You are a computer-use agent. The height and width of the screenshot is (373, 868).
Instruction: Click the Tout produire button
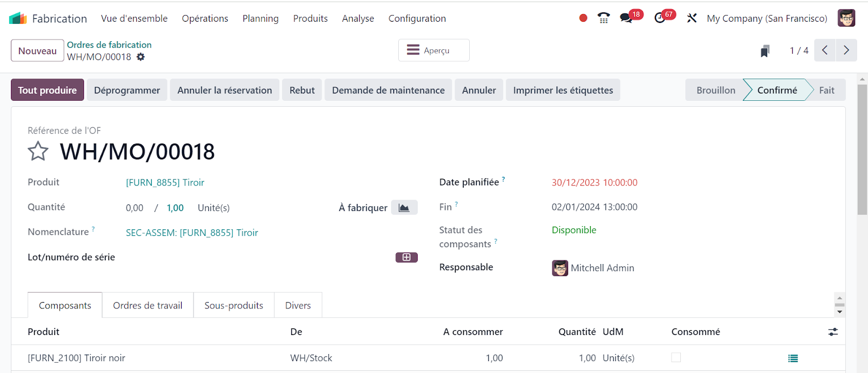(x=47, y=90)
